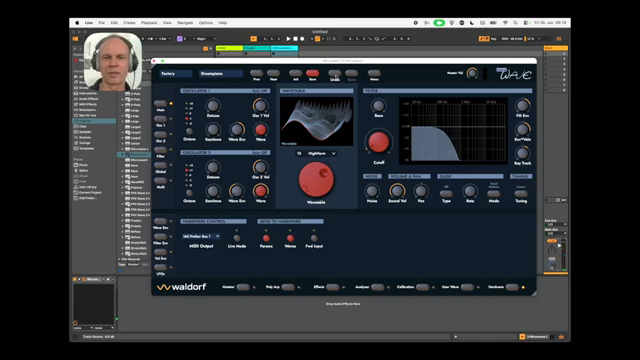The height and width of the screenshot is (360, 640).
Task: Open the Options menu
Action: pyautogui.click(x=206, y=23)
